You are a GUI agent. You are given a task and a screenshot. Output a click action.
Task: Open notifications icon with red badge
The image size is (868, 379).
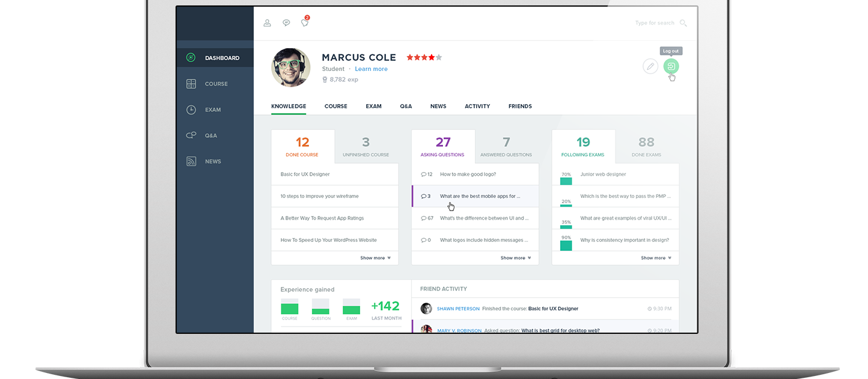coord(305,23)
